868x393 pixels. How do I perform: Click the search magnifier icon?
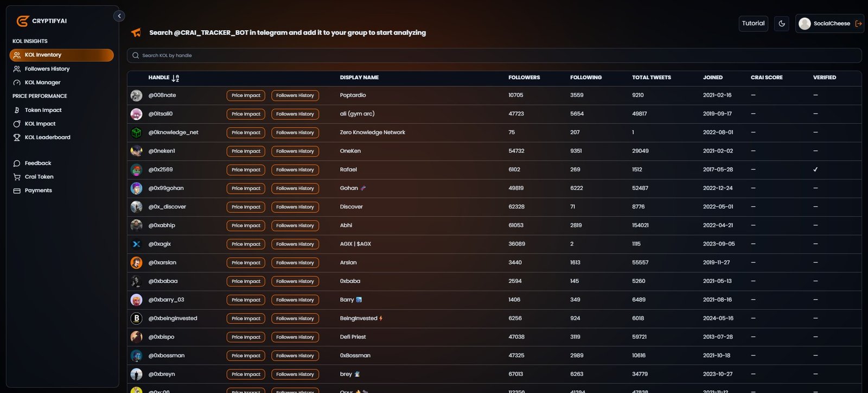pos(136,55)
